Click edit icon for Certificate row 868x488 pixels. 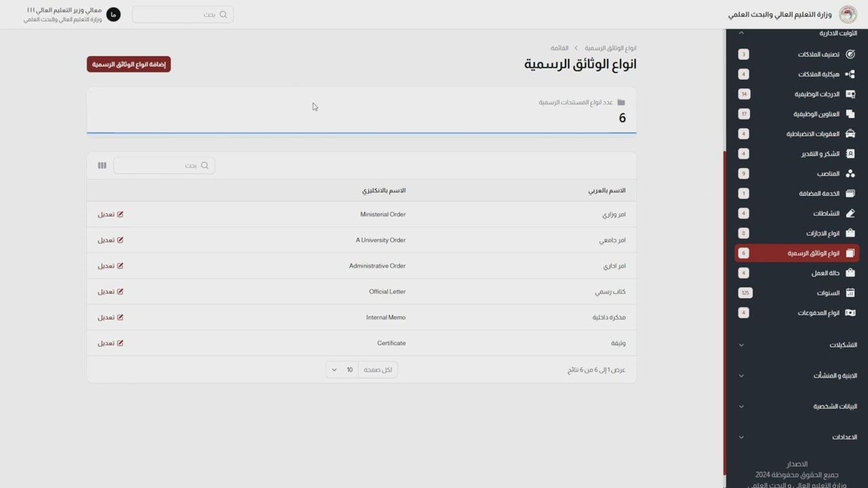(120, 343)
